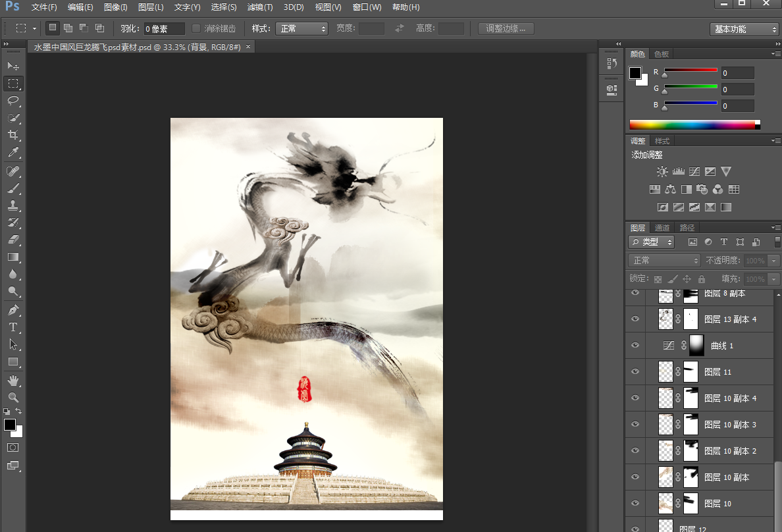The width and height of the screenshot is (782, 532).
Task: Select the Eyedropper tool
Action: pos(13,153)
